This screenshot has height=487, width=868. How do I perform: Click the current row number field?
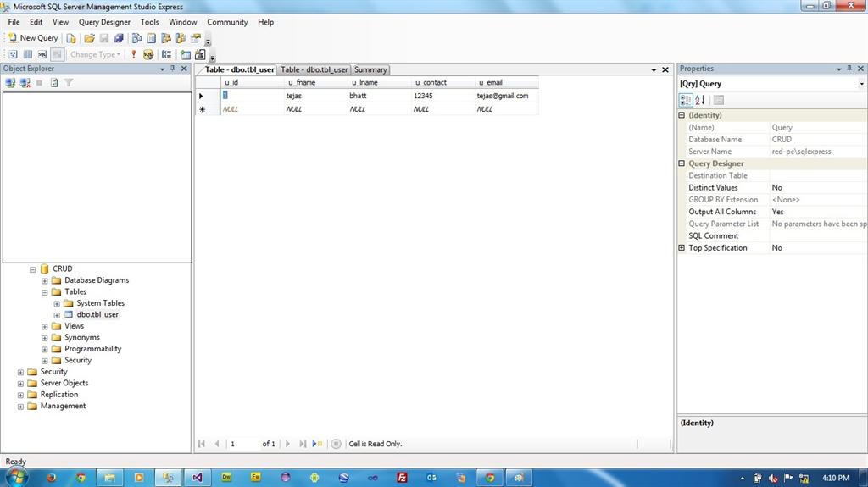[x=243, y=444]
